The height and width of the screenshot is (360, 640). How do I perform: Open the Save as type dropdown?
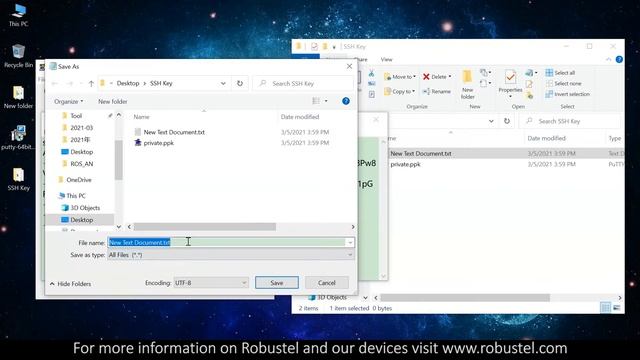(x=350, y=255)
